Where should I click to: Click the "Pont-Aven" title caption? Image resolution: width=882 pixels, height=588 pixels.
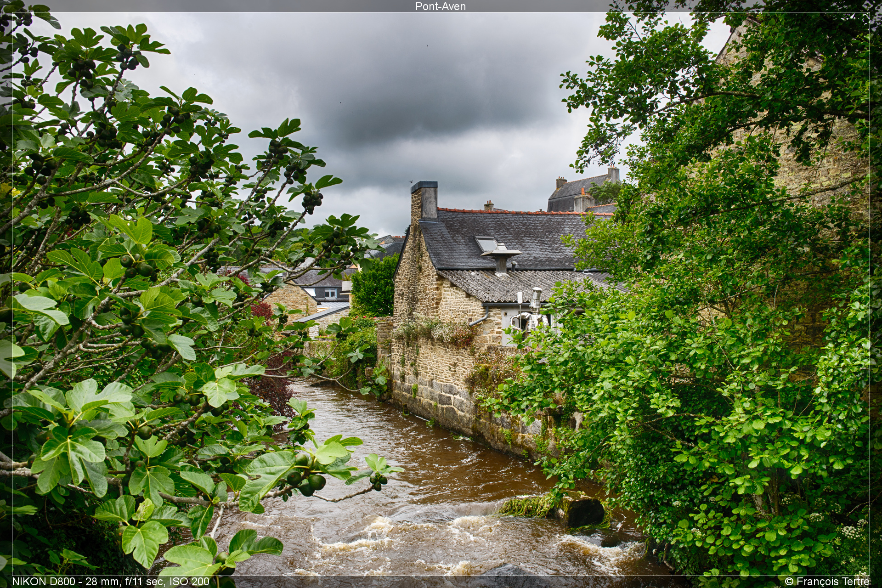441,6
